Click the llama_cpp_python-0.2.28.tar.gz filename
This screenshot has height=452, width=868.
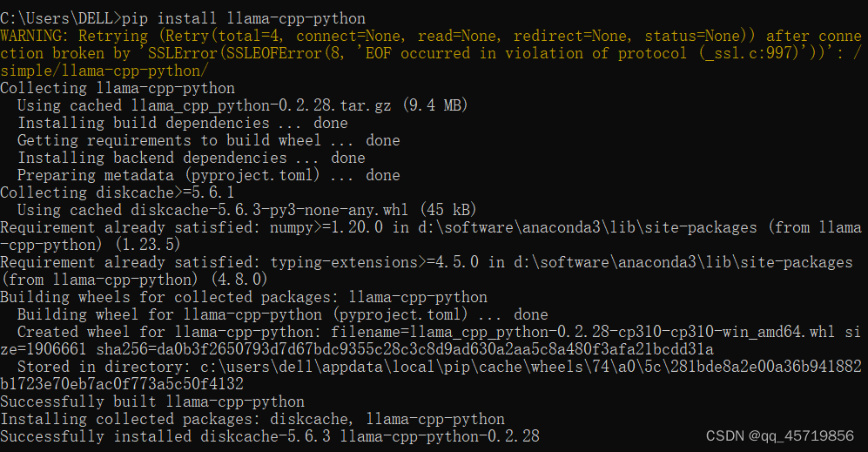[261, 105]
